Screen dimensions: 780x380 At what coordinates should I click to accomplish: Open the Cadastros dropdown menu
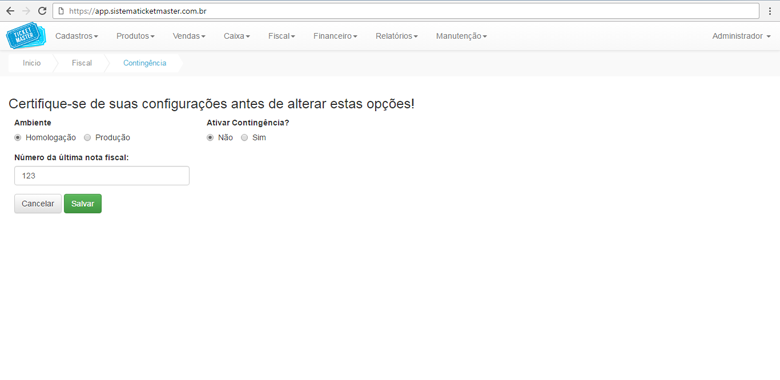coord(77,36)
